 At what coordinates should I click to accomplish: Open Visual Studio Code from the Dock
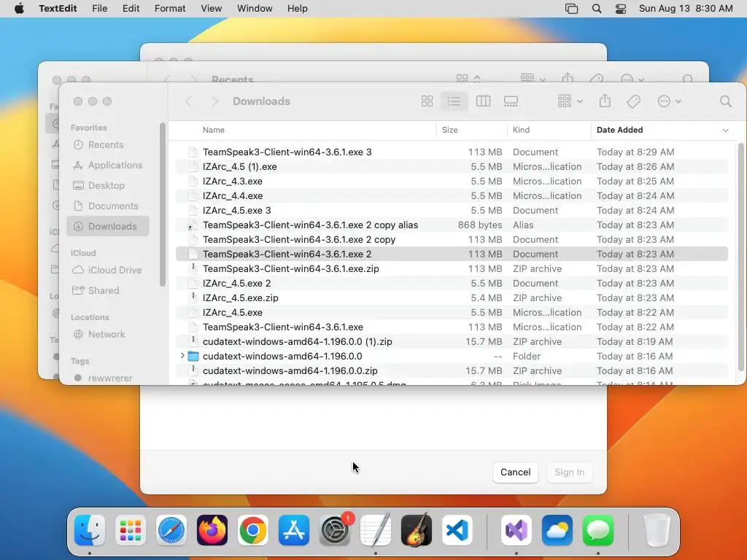click(x=457, y=530)
